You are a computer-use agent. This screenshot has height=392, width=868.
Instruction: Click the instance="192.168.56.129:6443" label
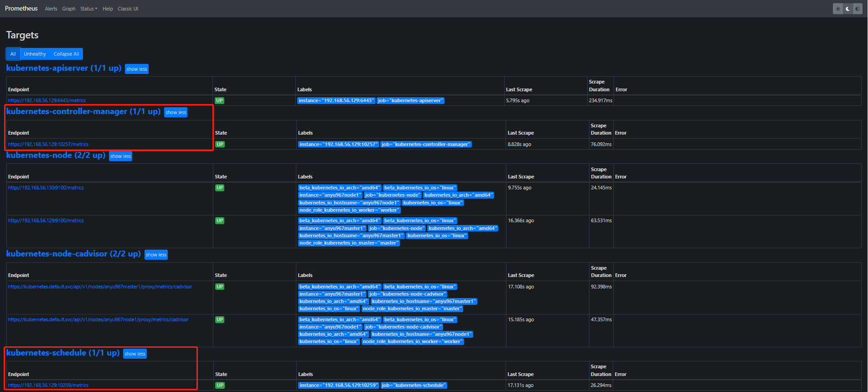[x=336, y=100]
